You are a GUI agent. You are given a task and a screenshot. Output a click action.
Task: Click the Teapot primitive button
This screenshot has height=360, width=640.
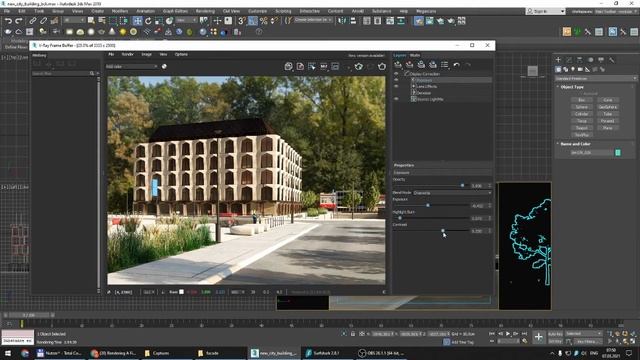coord(582,128)
